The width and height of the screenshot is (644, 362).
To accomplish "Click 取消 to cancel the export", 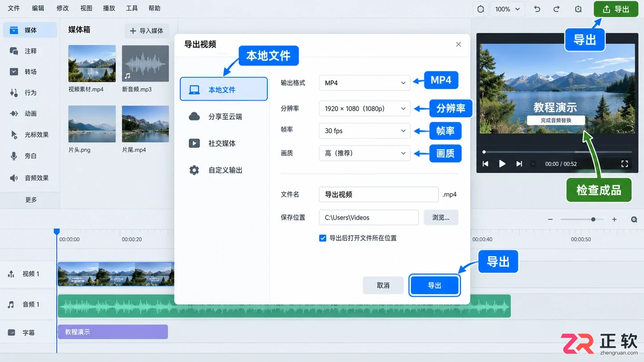I will (x=383, y=285).
